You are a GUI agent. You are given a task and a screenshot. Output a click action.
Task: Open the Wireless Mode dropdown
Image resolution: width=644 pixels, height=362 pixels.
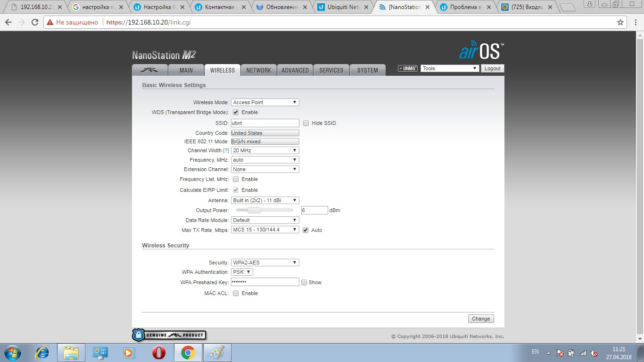click(265, 102)
